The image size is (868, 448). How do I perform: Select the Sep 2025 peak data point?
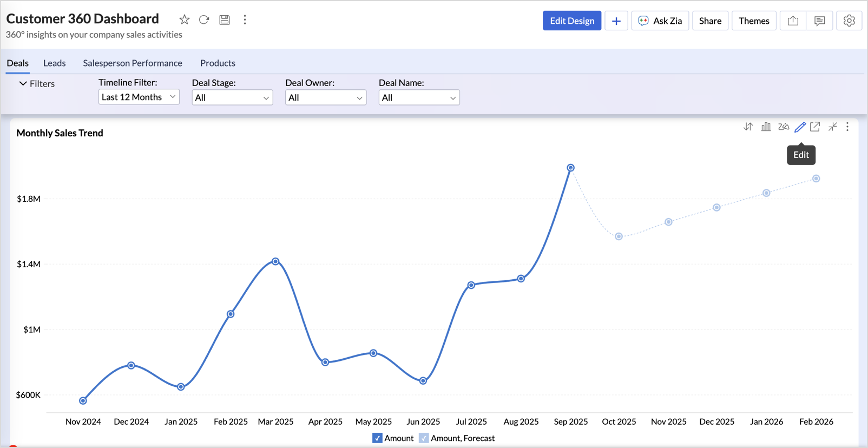pyautogui.click(x=570, y=168)
